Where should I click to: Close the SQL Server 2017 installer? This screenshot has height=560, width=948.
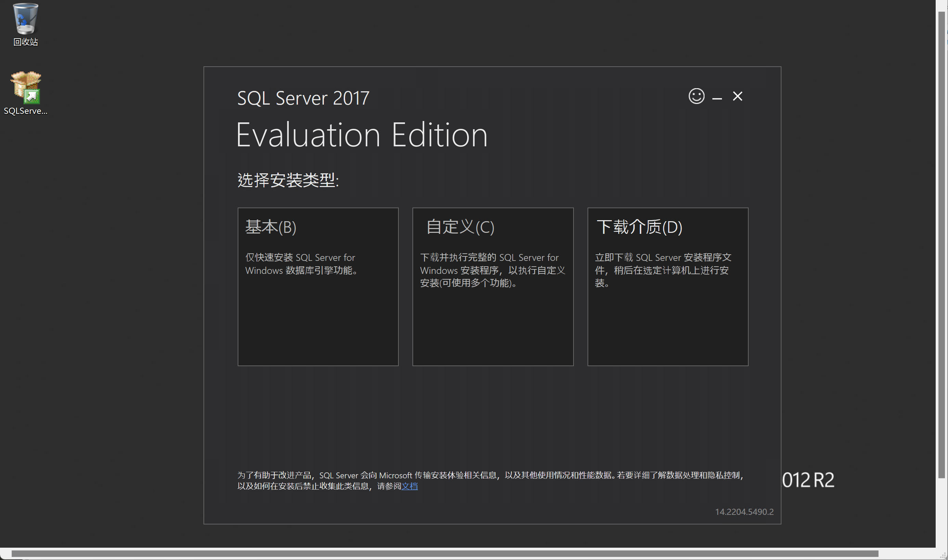tap(737, 96)
